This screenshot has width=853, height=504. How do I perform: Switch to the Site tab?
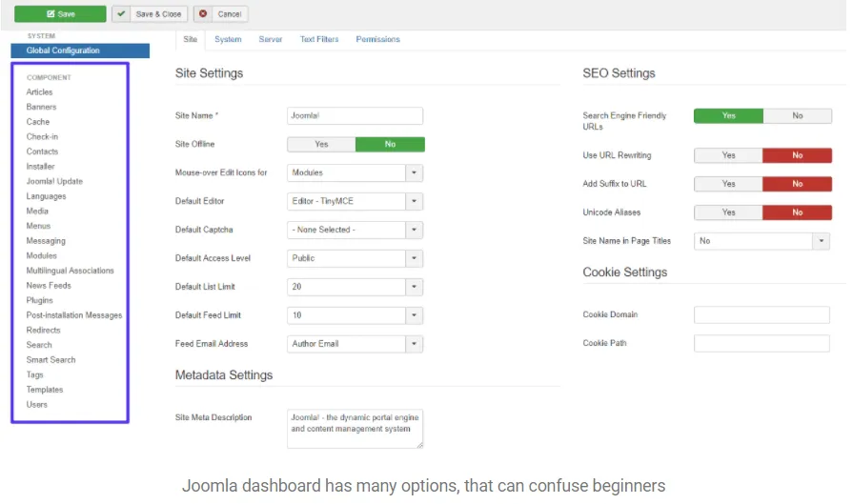point(191,39)
